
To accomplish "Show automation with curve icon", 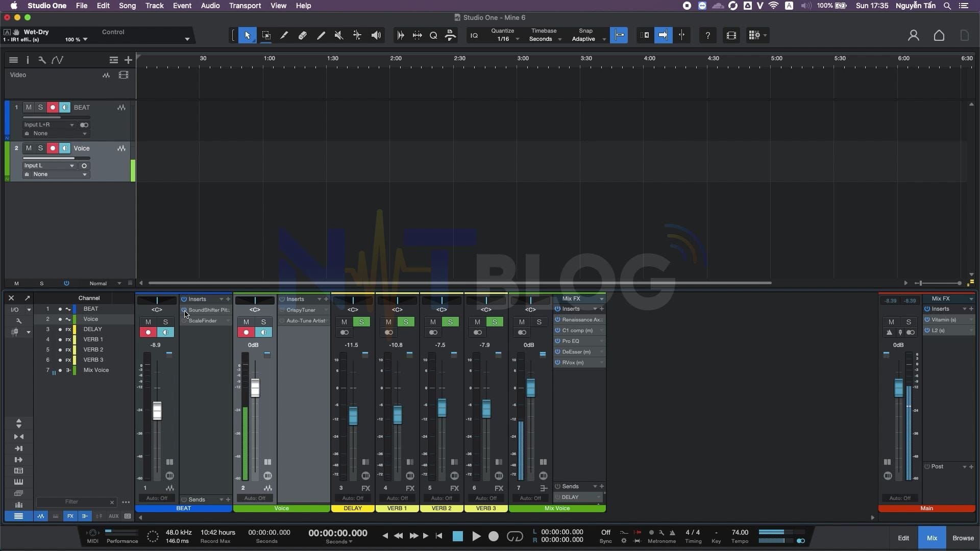I will point(58,60).
